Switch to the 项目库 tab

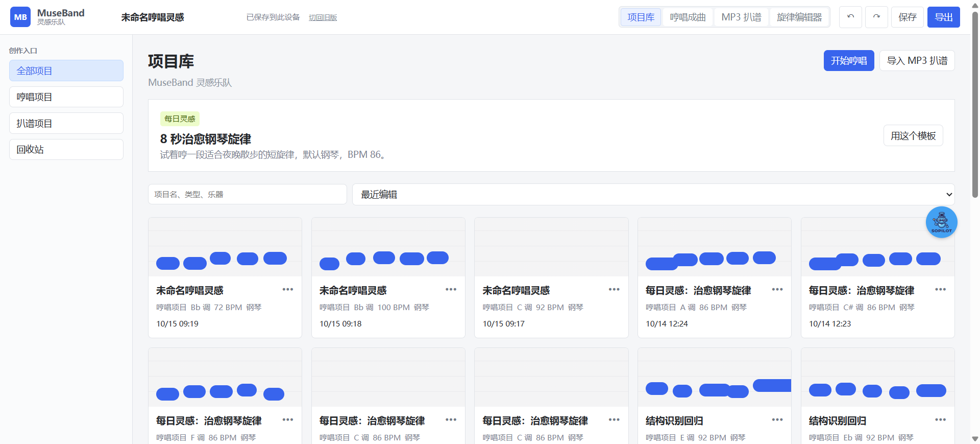[641, 17]
